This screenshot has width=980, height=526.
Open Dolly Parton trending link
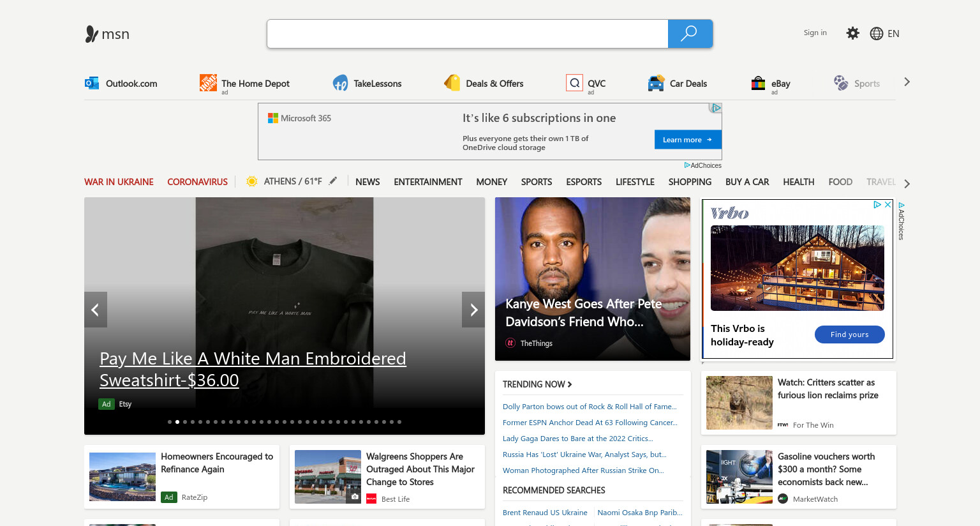click(x=590, y=407)
